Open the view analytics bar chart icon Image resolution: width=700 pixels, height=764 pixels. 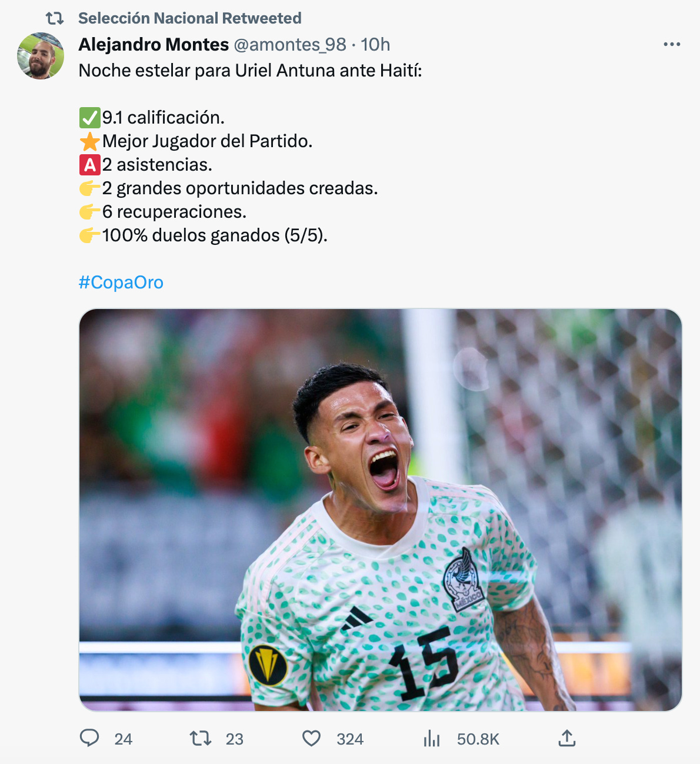click(432, 738)
